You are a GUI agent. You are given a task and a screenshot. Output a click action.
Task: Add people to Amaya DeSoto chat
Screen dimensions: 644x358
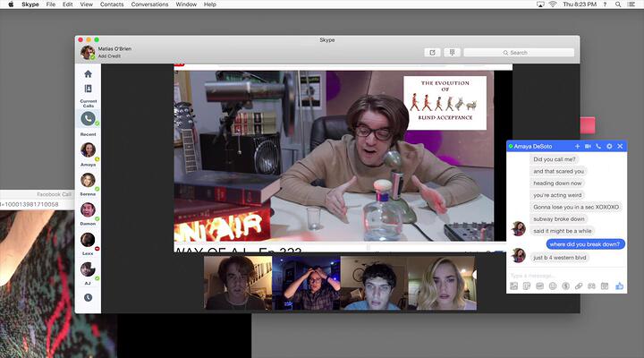[x=578, y=146]
